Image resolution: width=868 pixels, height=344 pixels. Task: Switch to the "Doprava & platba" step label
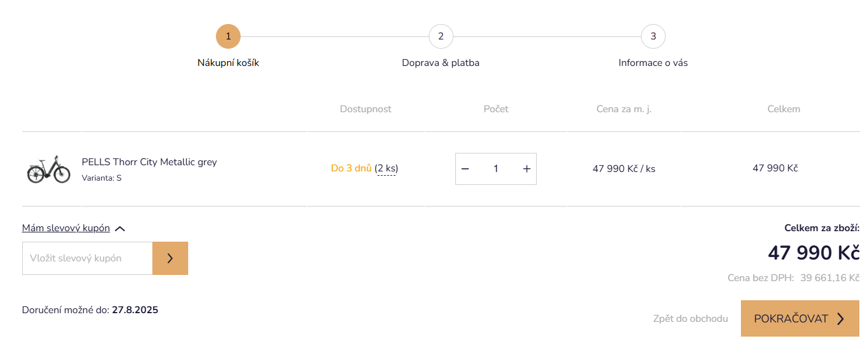[440, 63]
